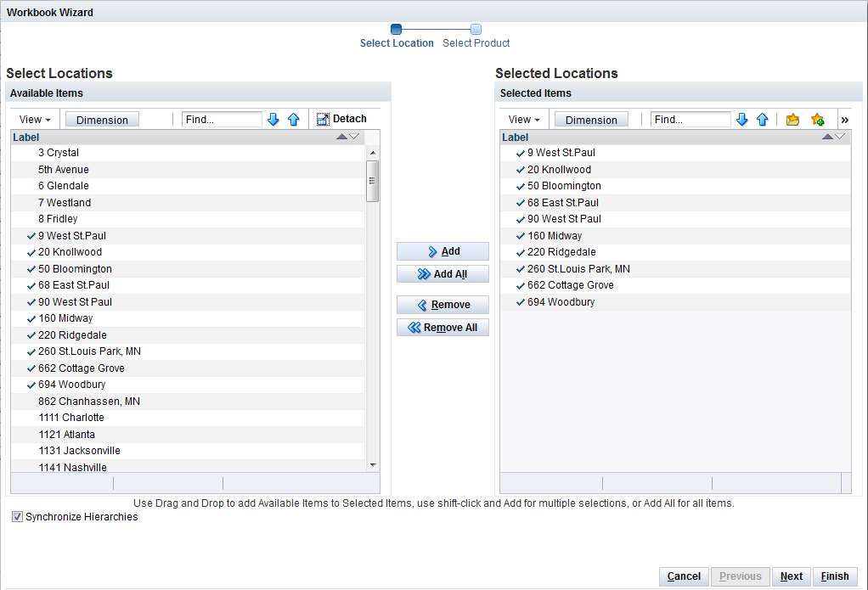This screenshot has height=590, width=868.
Task: Select 9 West St.Paul in Available Items
Action: 188,236
